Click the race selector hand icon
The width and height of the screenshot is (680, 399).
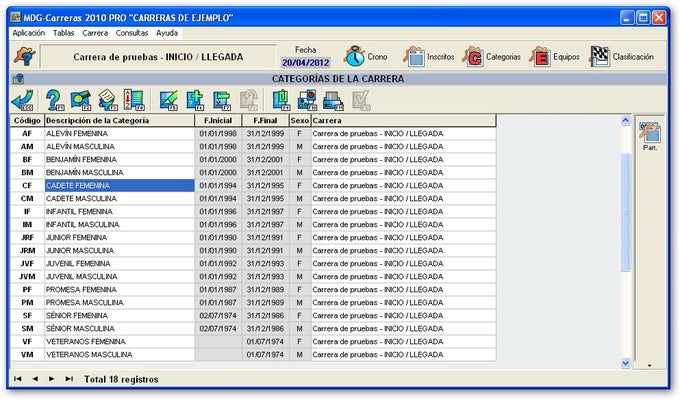click(x=24, y=56)
